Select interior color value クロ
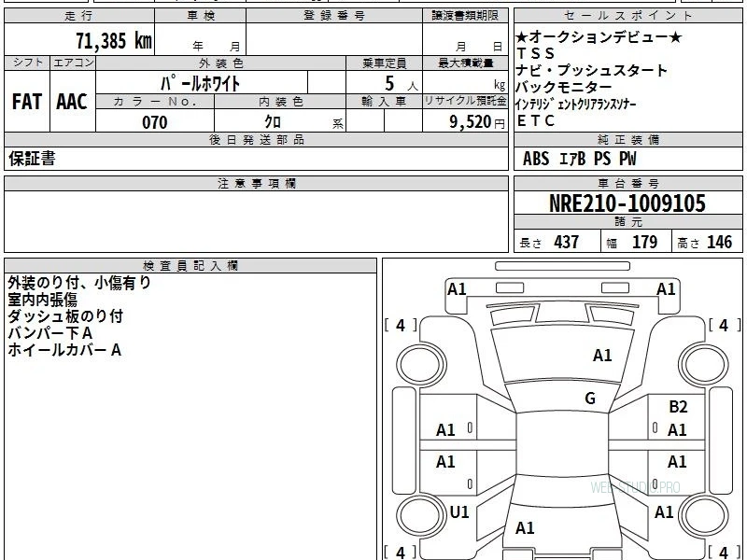Image resolution: width=747 pixels, height=560 pixels. click(273, 122)
